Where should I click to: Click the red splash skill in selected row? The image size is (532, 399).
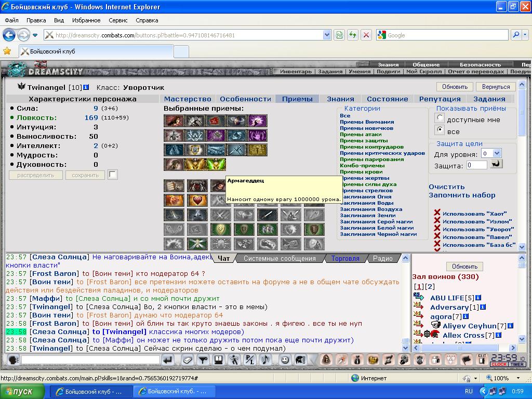(x=216, y=121)
